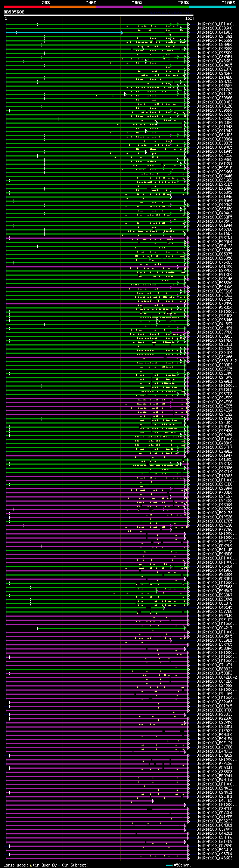Screen dimensions: 239x868
Task: Select the UniRef100_C5XPK9 label
Action: (x=214, y=546)
